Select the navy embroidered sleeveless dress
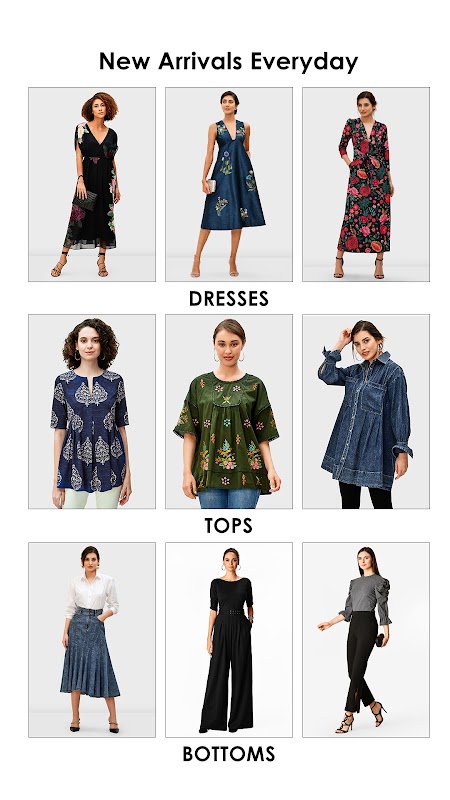Viewport: 450px width, 800px height. click(x=229, y=184)
